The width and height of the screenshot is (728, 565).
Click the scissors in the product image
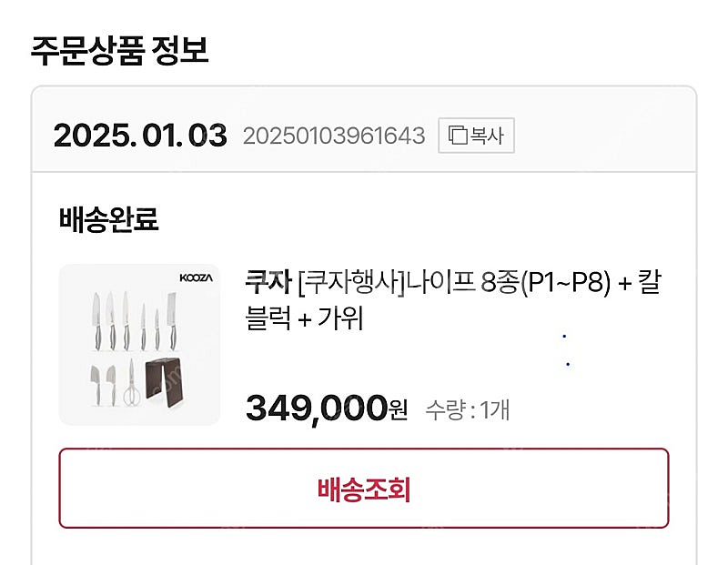[132, 382]
